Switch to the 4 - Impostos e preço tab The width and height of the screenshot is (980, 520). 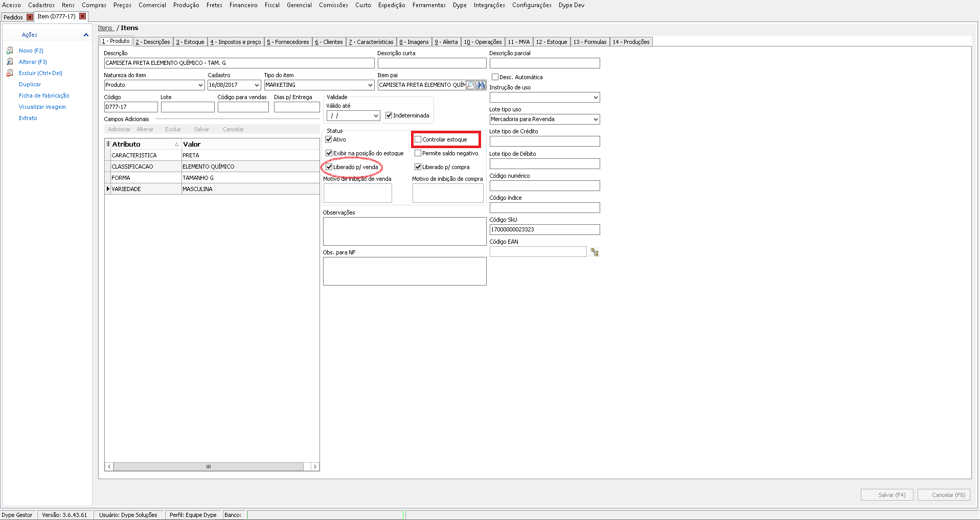coord(236,42)
